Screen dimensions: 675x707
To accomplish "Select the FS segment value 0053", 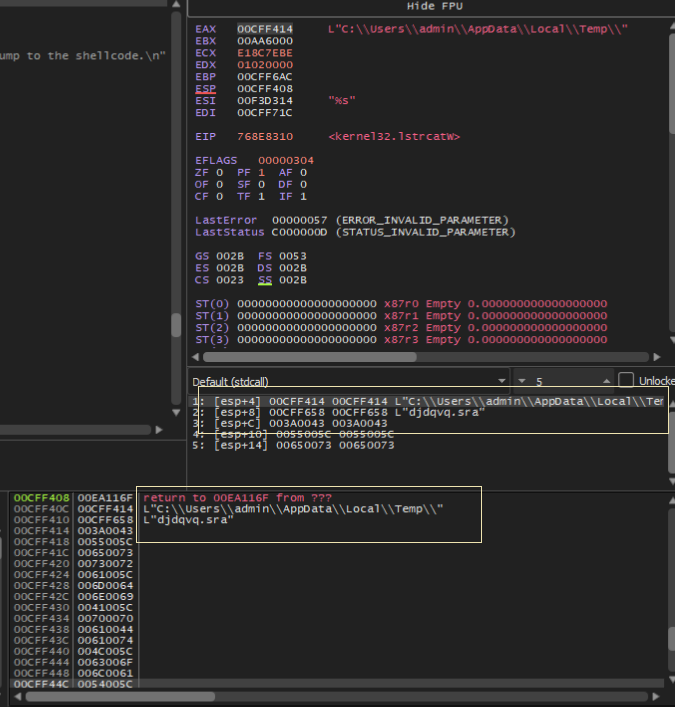I will coord(293,256).
